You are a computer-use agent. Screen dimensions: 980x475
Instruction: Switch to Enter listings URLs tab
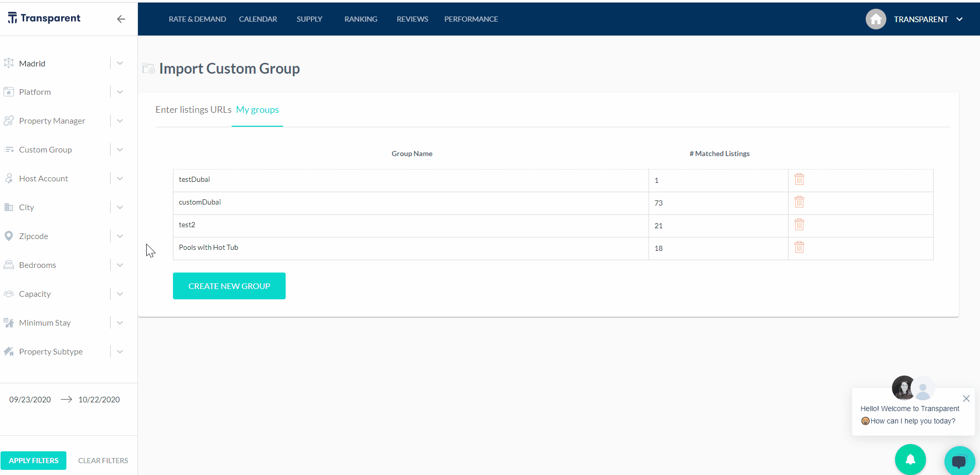(194, 110)
